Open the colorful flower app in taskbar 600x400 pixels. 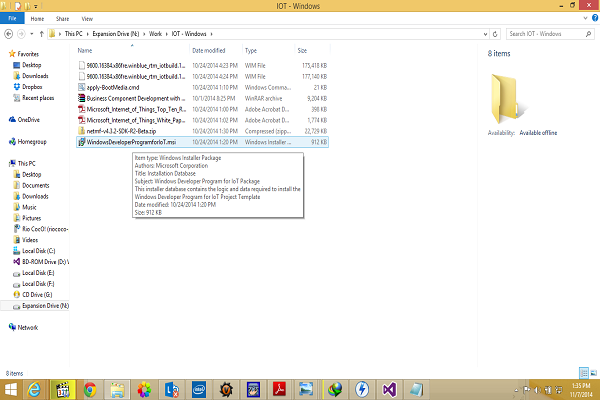point(144,390)
